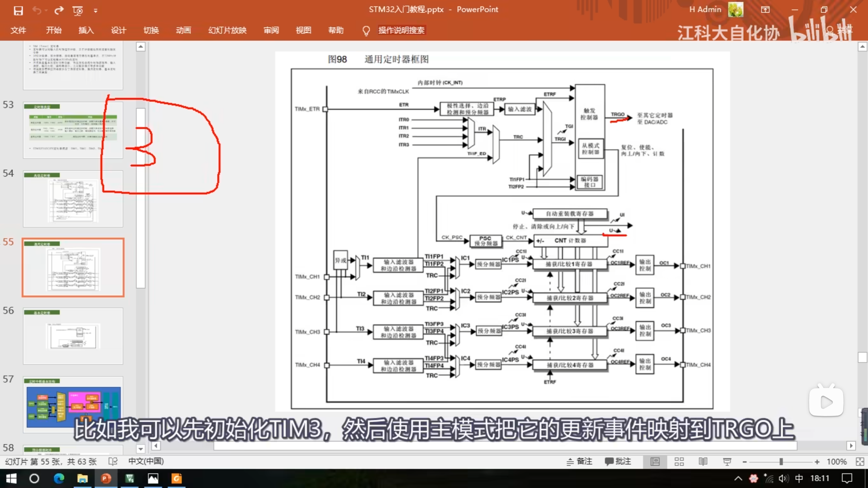Expand hidden system tray icons chevron
This screenshot has height=488, width=868.
click(x=738, y=479)
